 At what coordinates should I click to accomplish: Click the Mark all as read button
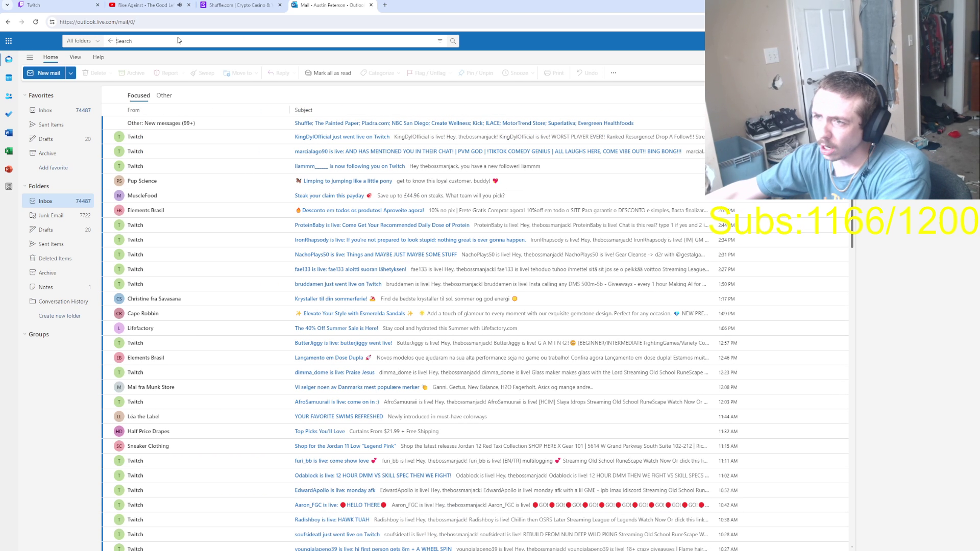click(x=328, y=73)
